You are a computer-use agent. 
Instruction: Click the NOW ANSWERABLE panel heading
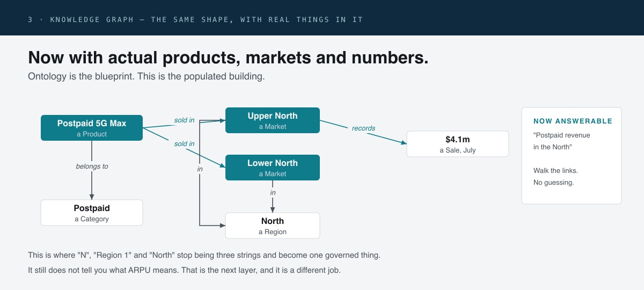pyautogui.click(x=573, y=121)
